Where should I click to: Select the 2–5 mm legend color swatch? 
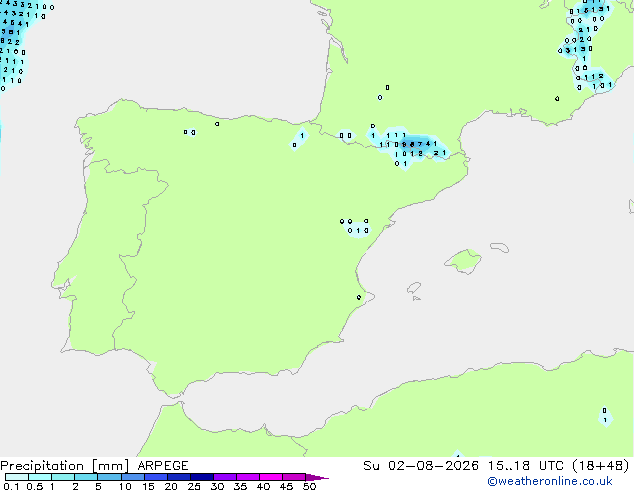pyautogui.click(x=86, y=477)
